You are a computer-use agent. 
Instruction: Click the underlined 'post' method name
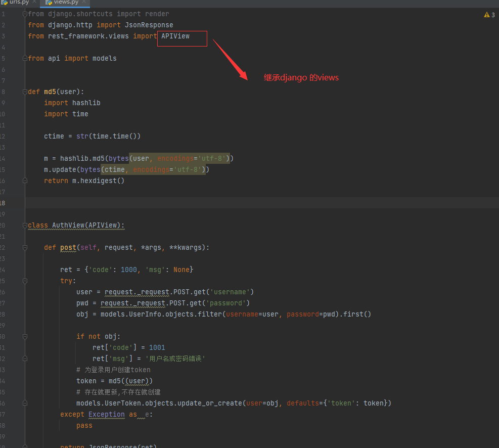tap(68, 248)
